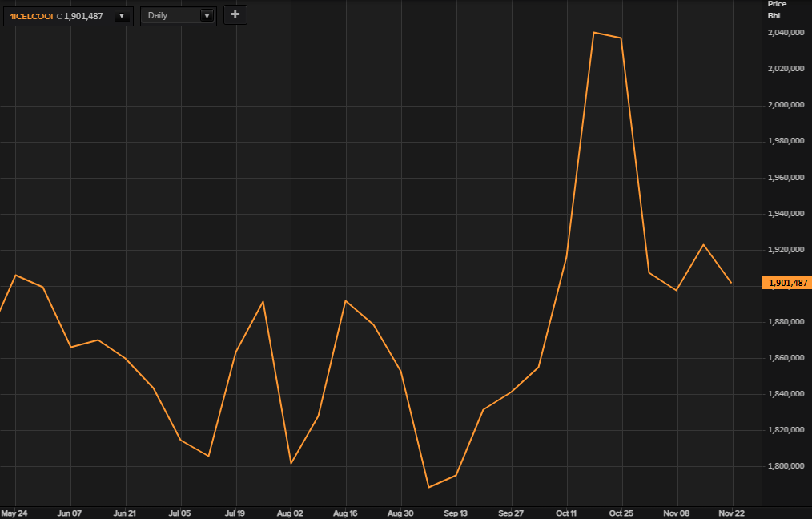Select the Jul 19 date label
The width and height of the screenshot is (812, 519).
click(x=235, y=513)
